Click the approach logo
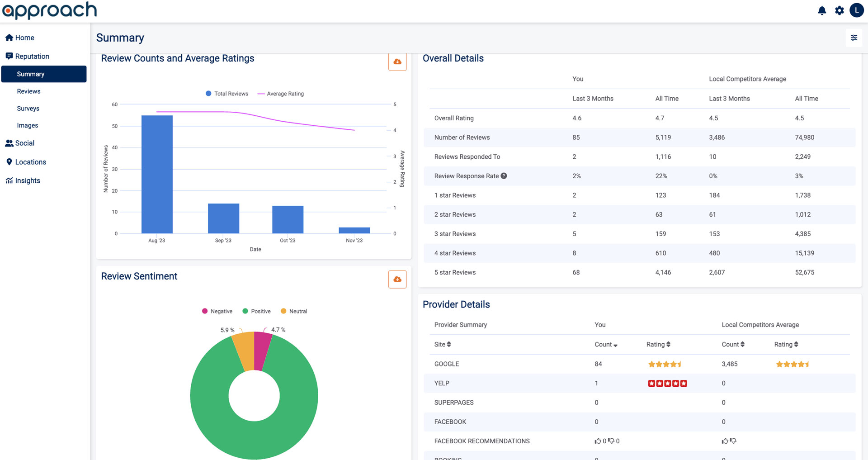The height and width of the screenshot is (460, 868). (49, 10)
